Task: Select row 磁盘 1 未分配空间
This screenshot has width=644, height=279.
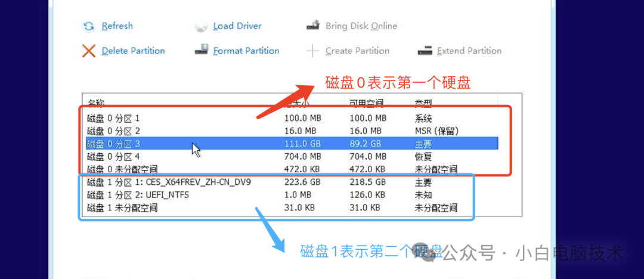Action: (x=292, y=207)
